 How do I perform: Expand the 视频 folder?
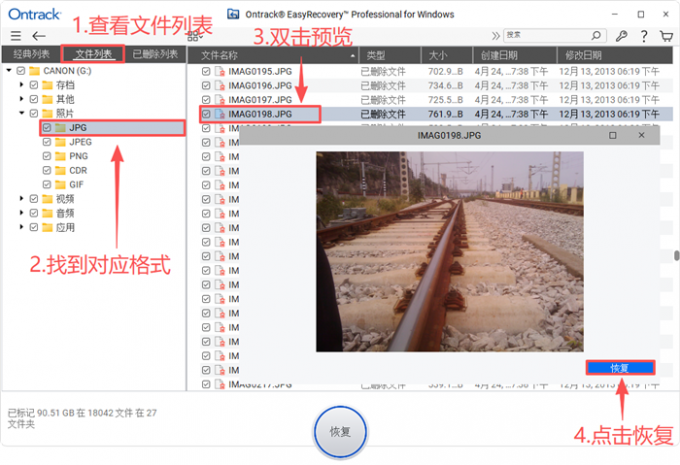(21, 199)
